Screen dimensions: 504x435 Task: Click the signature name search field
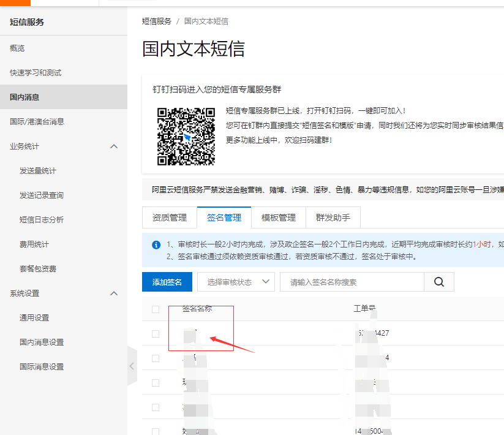(352, 282)
